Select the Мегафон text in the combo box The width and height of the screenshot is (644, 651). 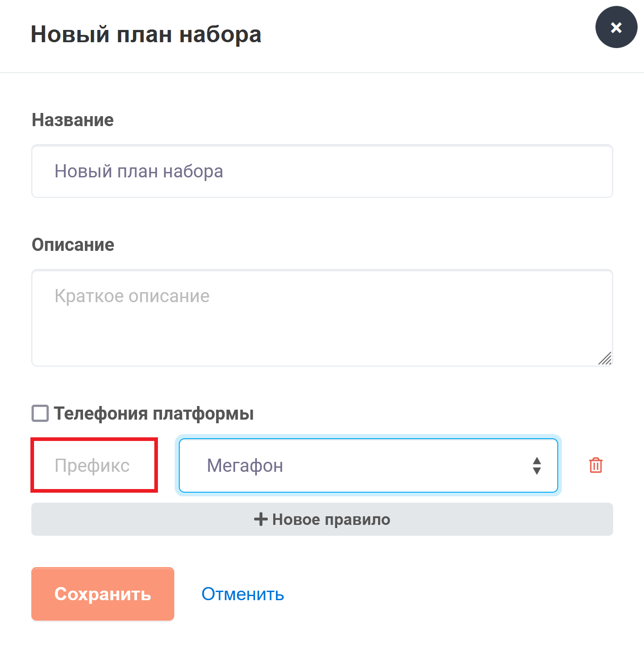coord(245,465)
